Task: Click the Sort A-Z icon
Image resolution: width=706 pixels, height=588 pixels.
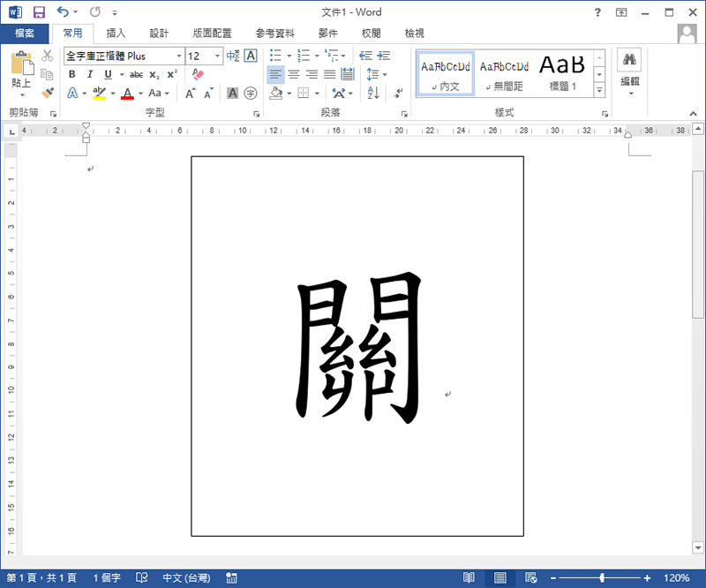Action: (372, 93)
